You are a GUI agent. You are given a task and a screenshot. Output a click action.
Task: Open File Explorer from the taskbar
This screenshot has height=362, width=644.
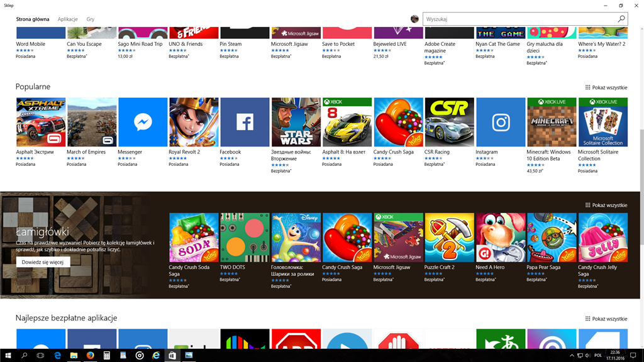[74, 356]
